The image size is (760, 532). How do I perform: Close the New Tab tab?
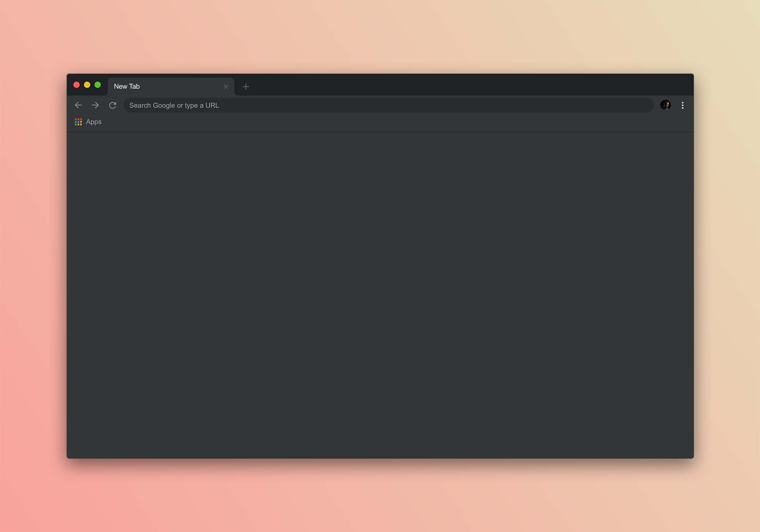tap(226, 87)
